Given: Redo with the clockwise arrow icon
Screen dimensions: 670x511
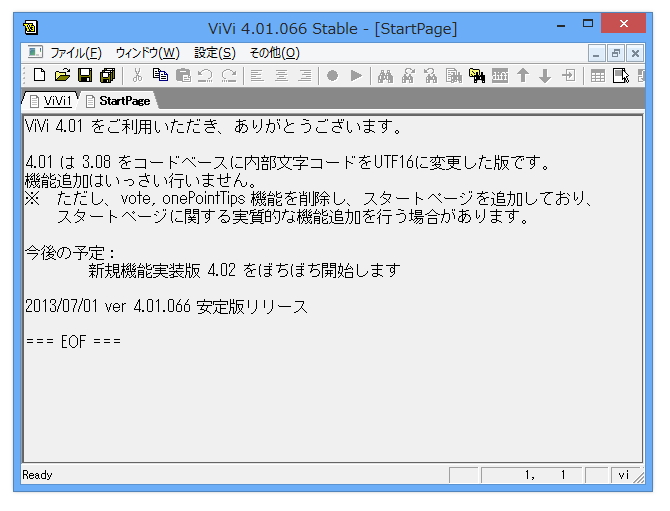Looking at the screenshot, I should coord(229,76).
